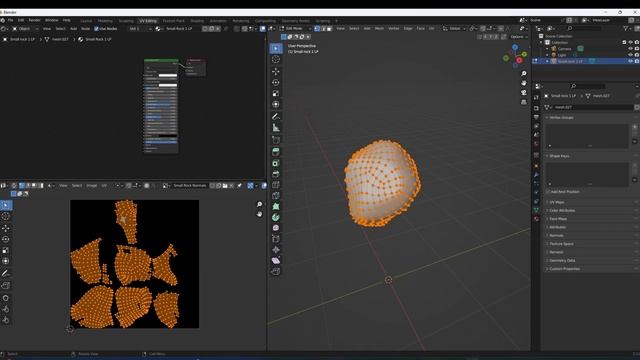
Task: Toggle Collection visibility eye in outliner
Action: (x=631, y=42)
